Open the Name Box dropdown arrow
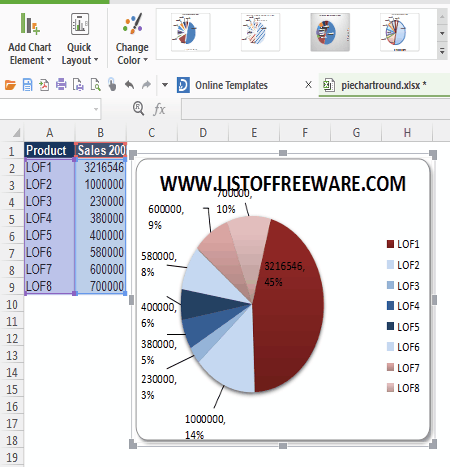 point(96,109)
